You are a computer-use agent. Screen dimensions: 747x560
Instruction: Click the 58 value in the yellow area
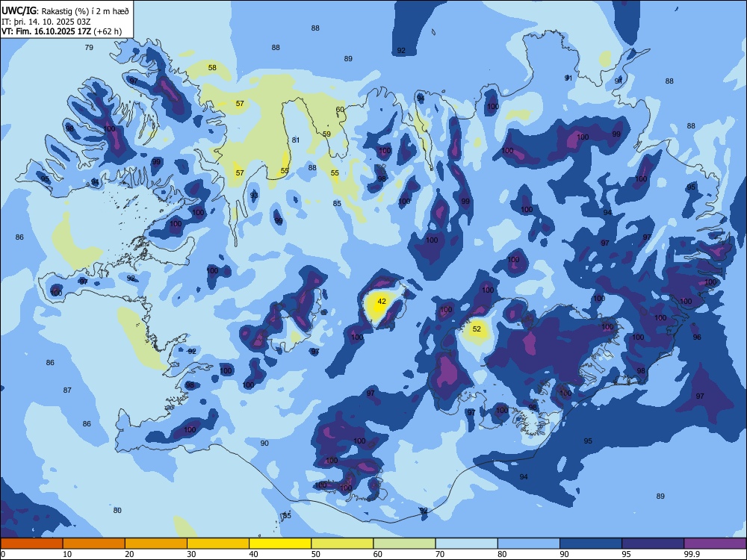[212, 68]
